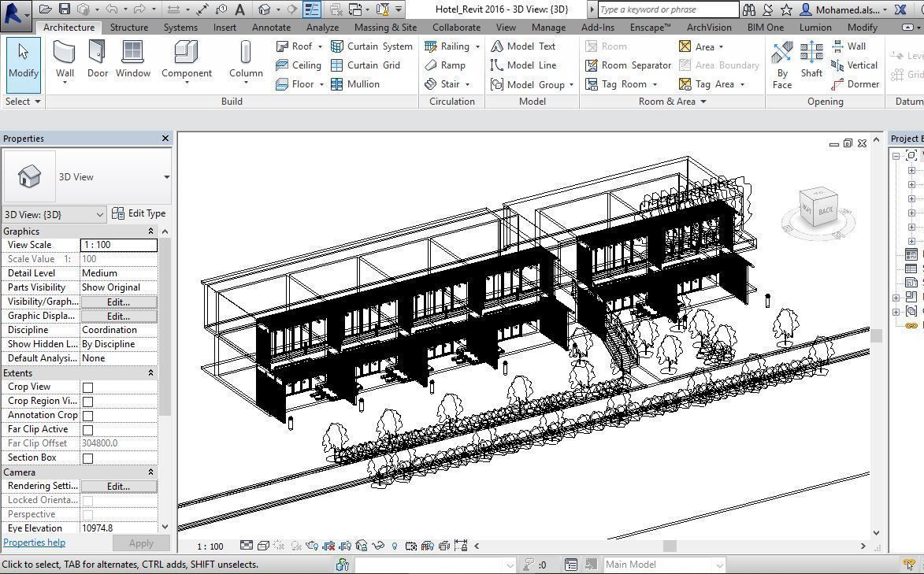Click the binoculars search icon

tap(749, 9)
